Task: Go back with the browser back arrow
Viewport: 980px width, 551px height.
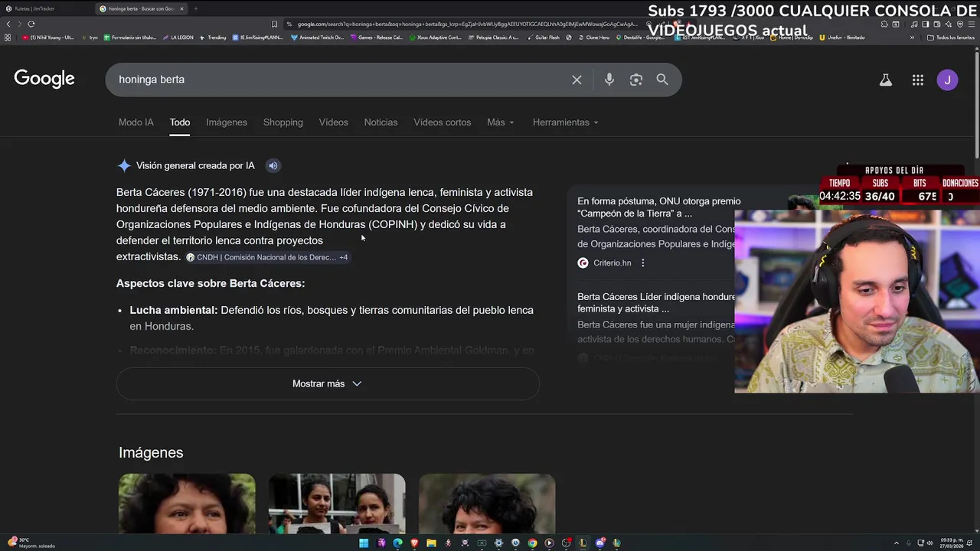Action: [x=8, y=24]
